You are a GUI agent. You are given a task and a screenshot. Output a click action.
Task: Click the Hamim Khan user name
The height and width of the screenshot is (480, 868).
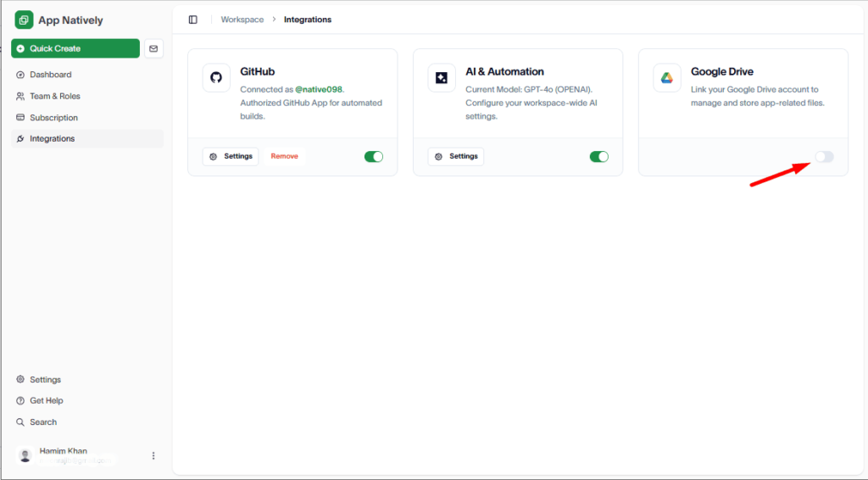point(63,450)
